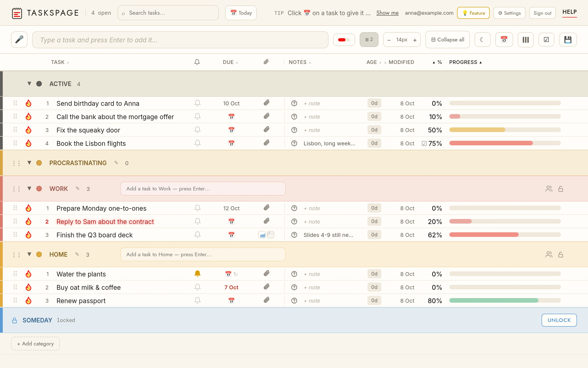588x368 pixels.
Task: Set due date for Renew passport
Action: pyautogui.click(x=231, y=301)
